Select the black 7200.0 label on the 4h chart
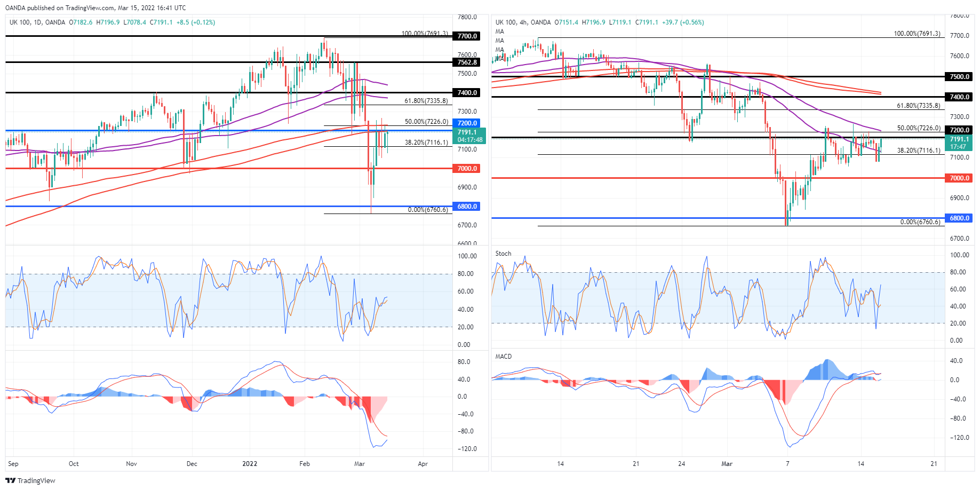 point(959,130)
